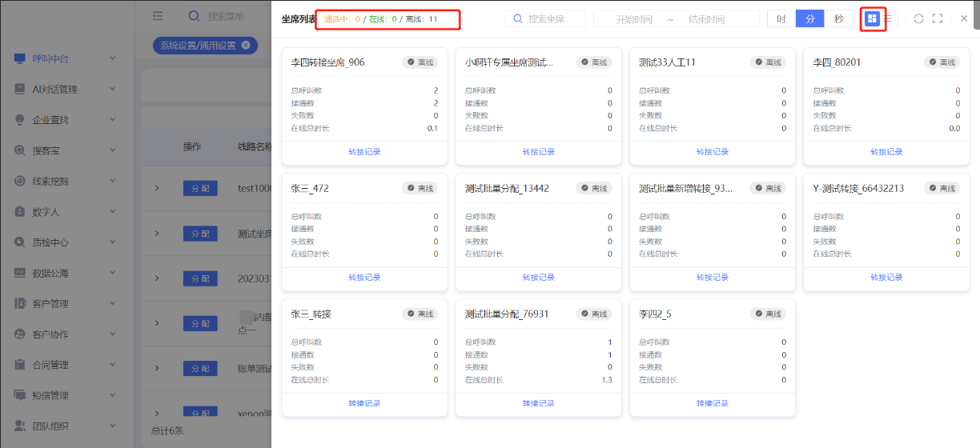Select 时 time unit option
980x448 pixels.
781,18
